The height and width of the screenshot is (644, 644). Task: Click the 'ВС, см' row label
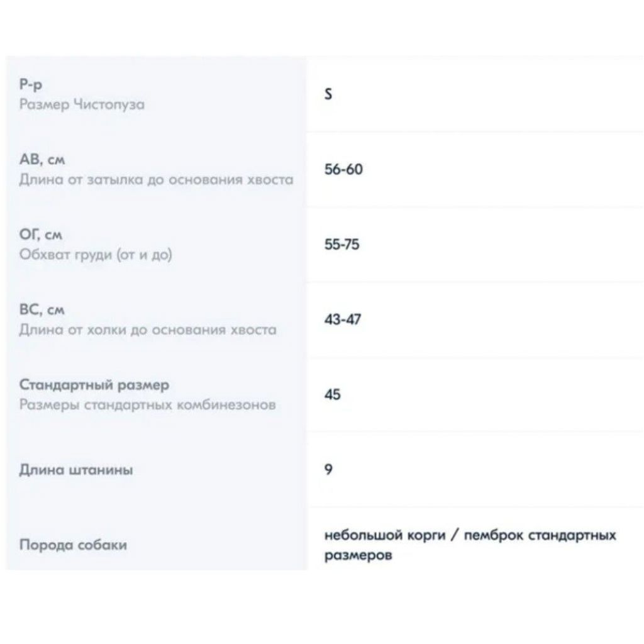pos(42,309)
